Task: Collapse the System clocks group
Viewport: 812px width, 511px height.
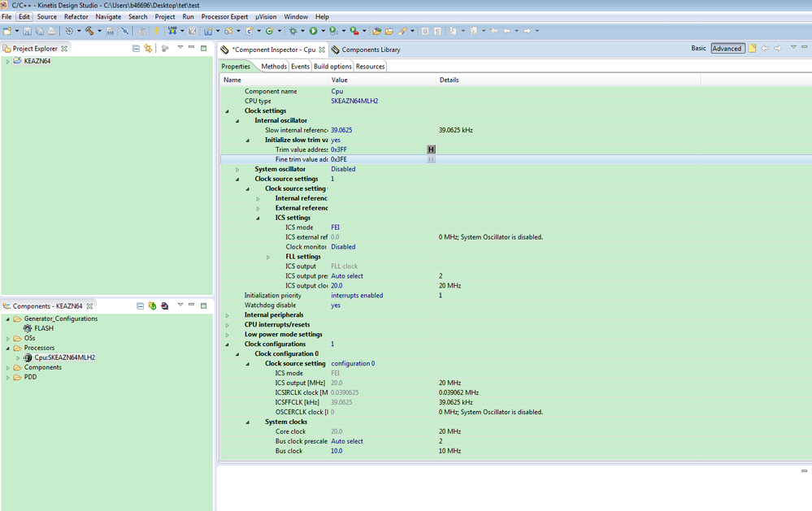Action: (x=248, y=422)
